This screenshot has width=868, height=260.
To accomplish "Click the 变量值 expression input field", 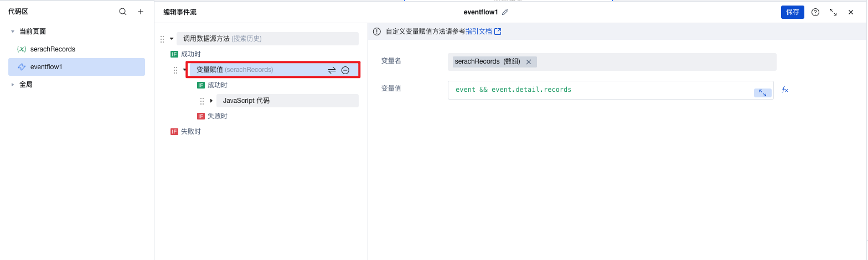I will pos(611,90).
